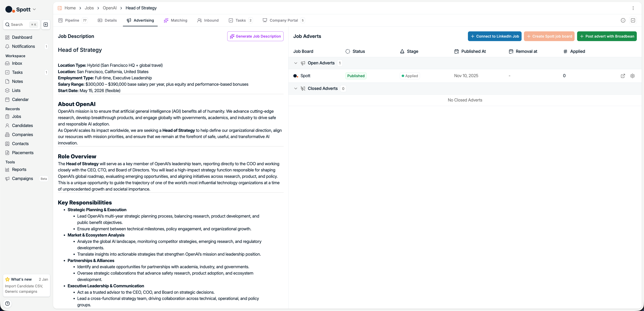Open the Spott advert in external link
The width and height of the screenshot is (644, 311).
(x=623, y=76)
